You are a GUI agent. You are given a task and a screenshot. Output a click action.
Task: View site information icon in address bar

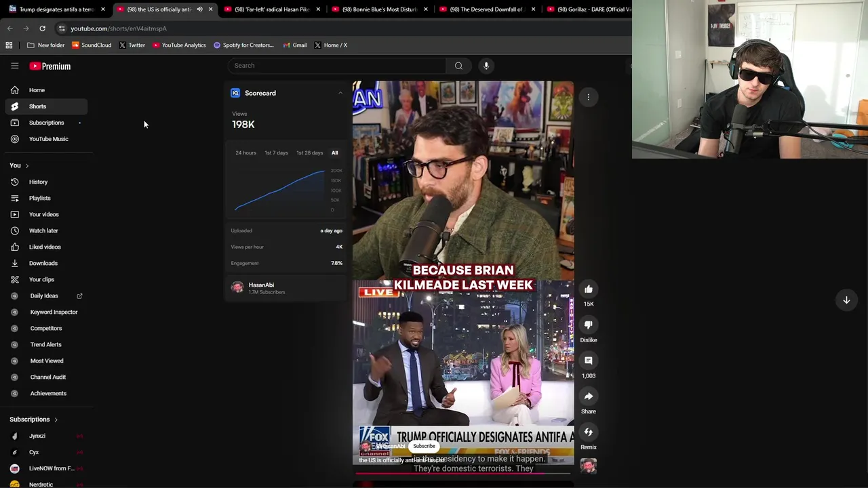[x=62, y=28]
